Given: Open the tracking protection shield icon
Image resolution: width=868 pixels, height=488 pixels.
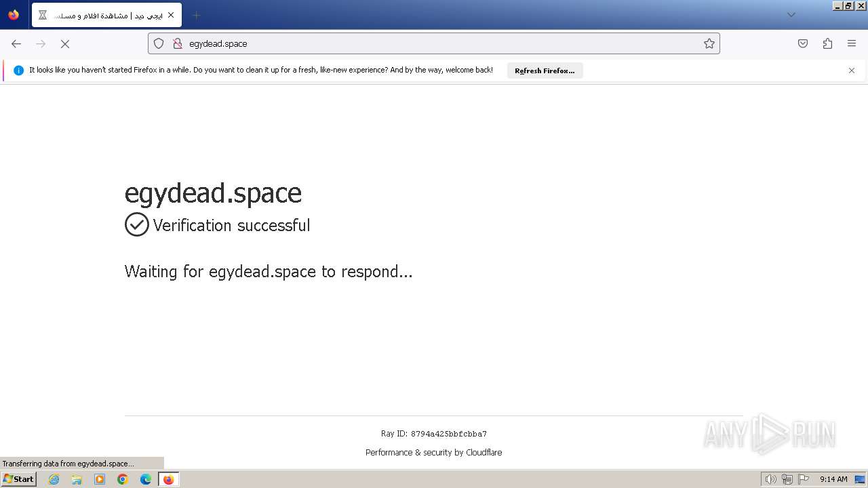Looking at the screenshot, I should (159, 43).
